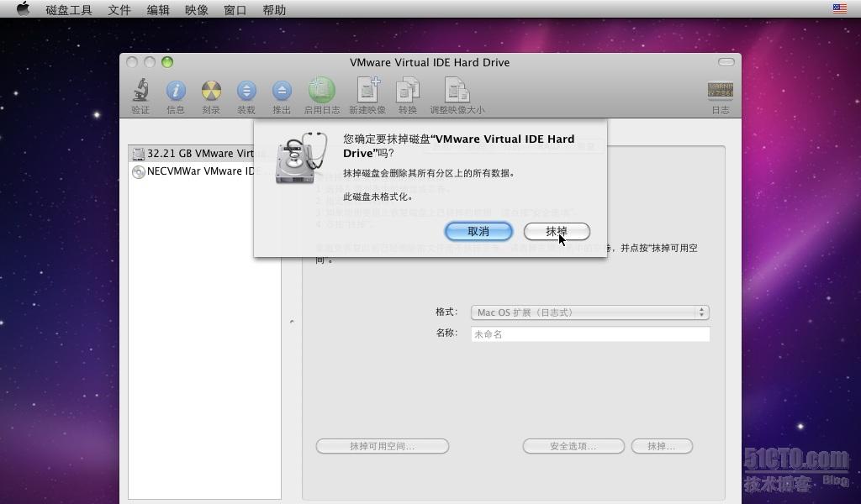Screen dimensions: 861x504
Task: Open the 映像 menu
Action: [x=197, y=9]
